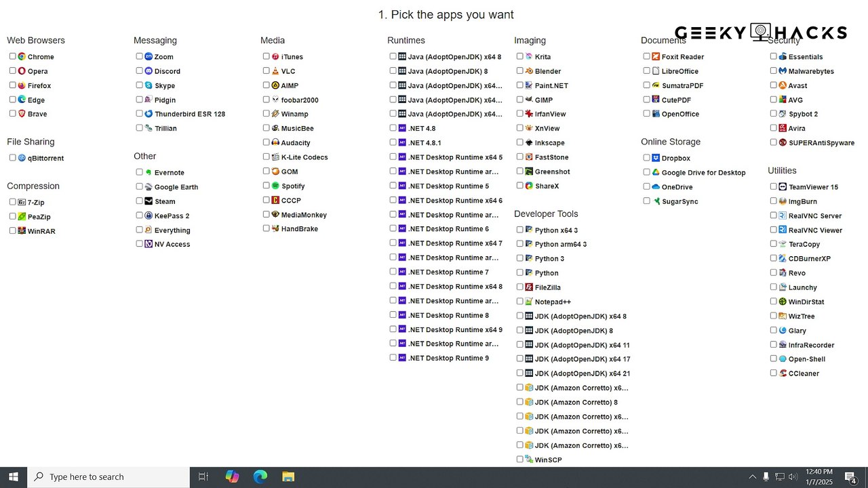Click the "SumatraPDF" label
868x488 pixels.
click(683, 86)
